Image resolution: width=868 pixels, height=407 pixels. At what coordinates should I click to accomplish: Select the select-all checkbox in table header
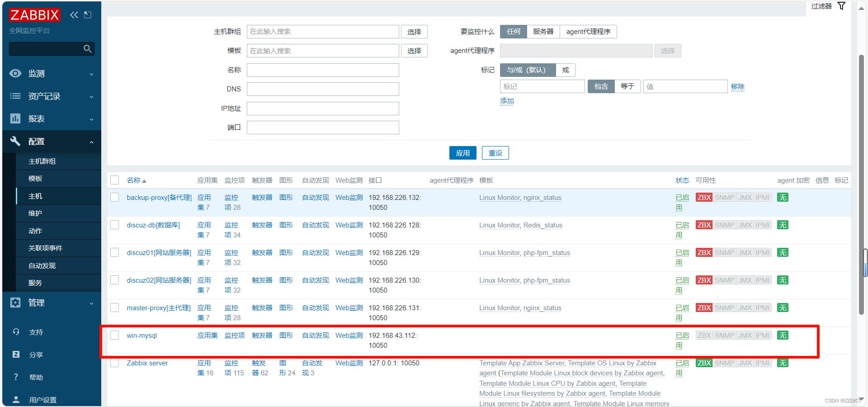tap(114, 180)
